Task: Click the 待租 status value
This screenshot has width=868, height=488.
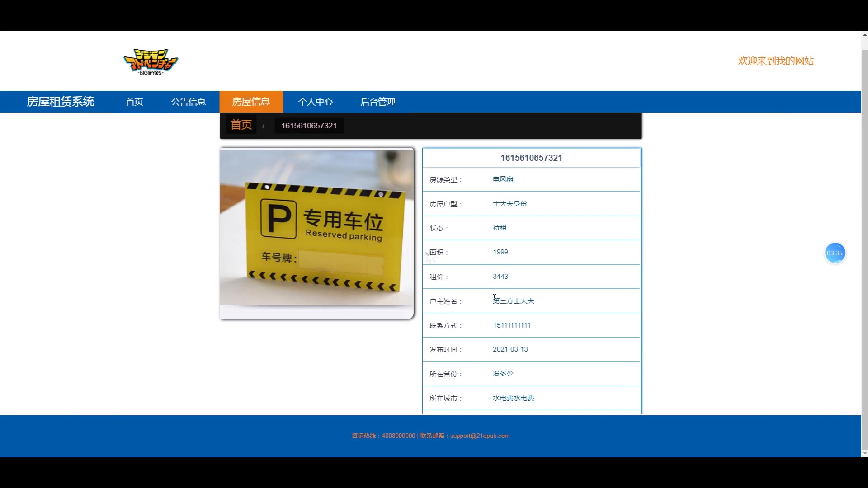Action: click(500, 228)
